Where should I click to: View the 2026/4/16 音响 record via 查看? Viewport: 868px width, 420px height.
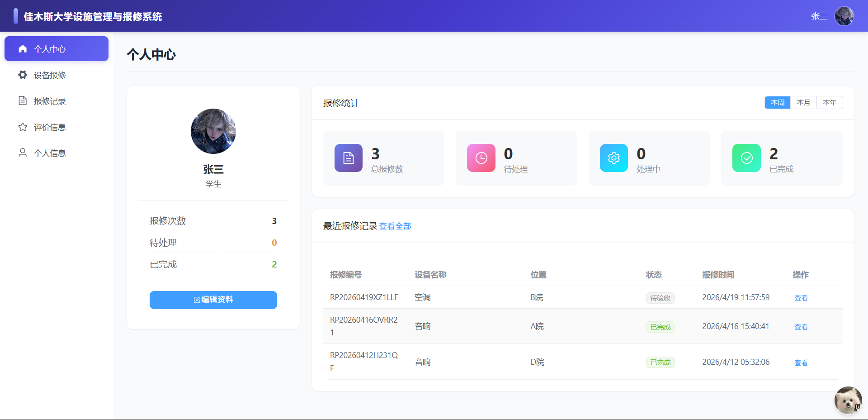[801, 327]
